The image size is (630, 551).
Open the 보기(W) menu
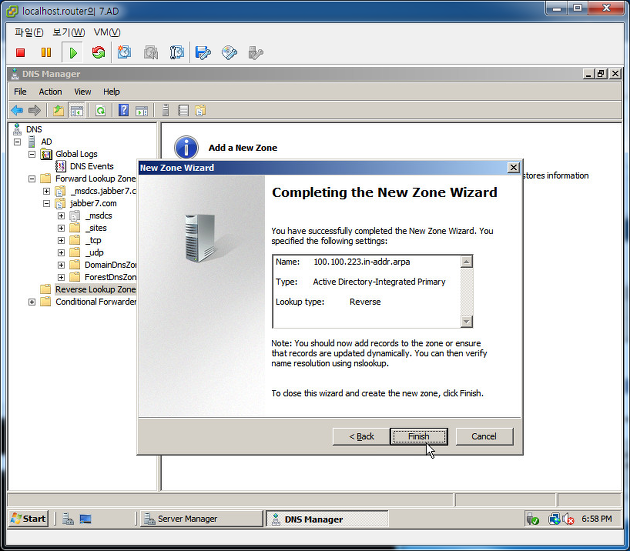69,32
